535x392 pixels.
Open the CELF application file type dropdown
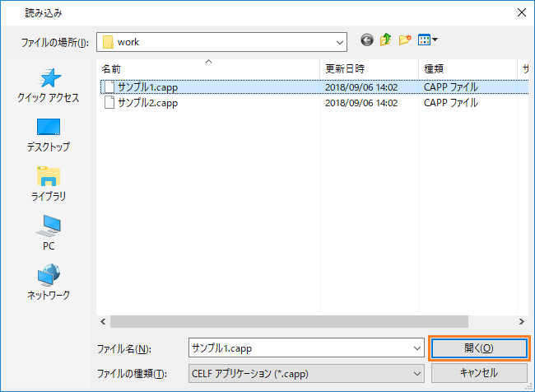click(x=416, y=373)
